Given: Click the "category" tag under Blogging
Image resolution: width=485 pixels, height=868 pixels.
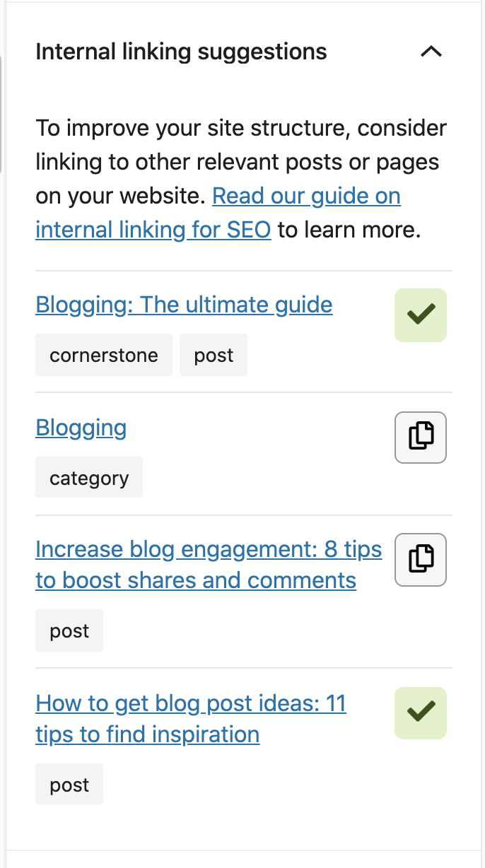Looking at the screenshot, I should pos(89,477).
